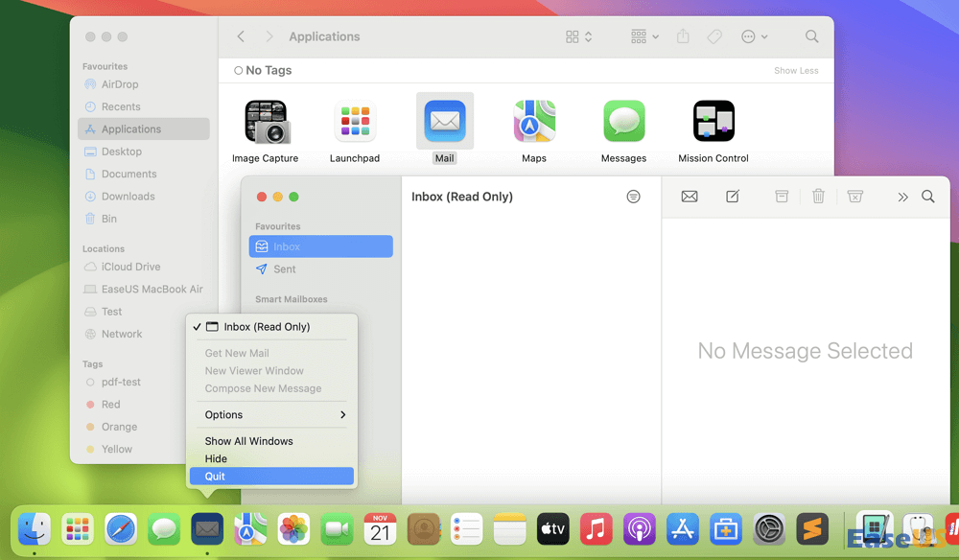The image size is (959, 560).
Task: Click Show Less link in Finder
Action: click(796, 71)
